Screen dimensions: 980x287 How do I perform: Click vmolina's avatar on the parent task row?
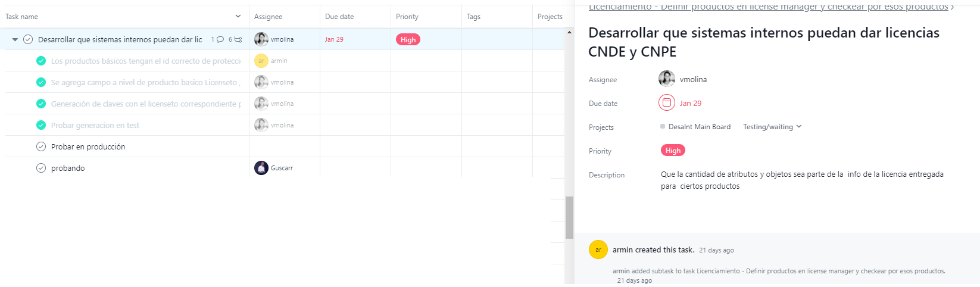(261, 39)
